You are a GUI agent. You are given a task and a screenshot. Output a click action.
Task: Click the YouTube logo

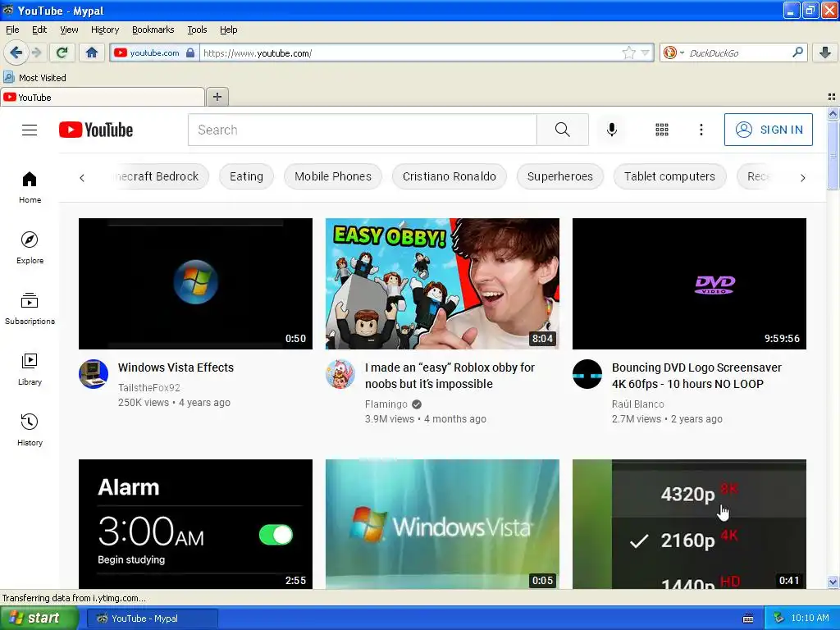coord(96,130)
